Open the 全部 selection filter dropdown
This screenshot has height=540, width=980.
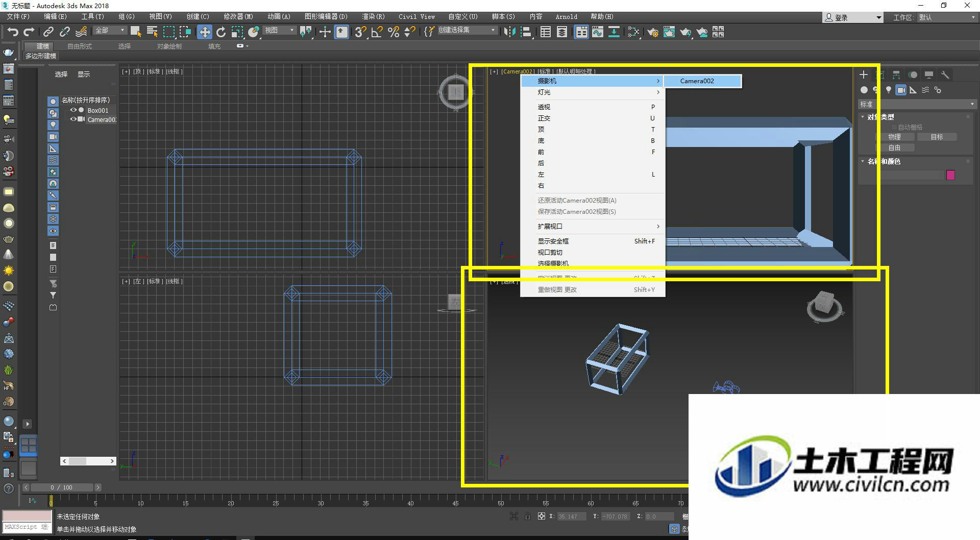tap(109, 31)
